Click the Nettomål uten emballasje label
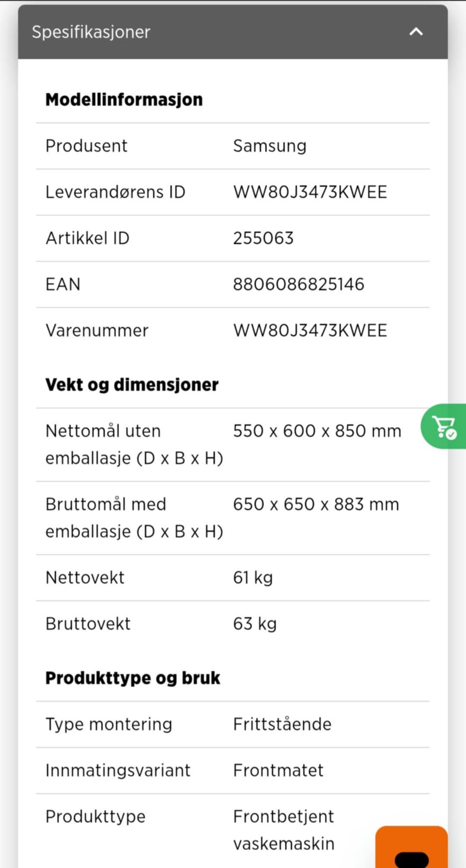The image size is (466, 868). pos(134,445)
